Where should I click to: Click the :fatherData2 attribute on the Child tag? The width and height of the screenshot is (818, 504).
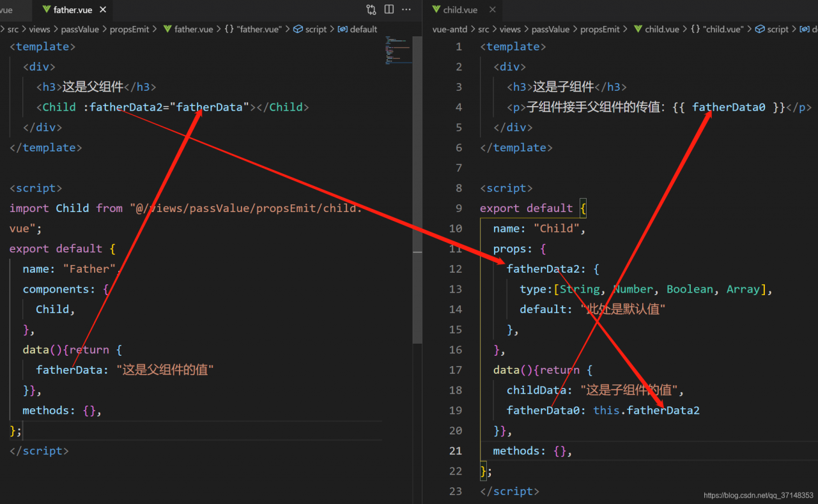pos(123,107)
